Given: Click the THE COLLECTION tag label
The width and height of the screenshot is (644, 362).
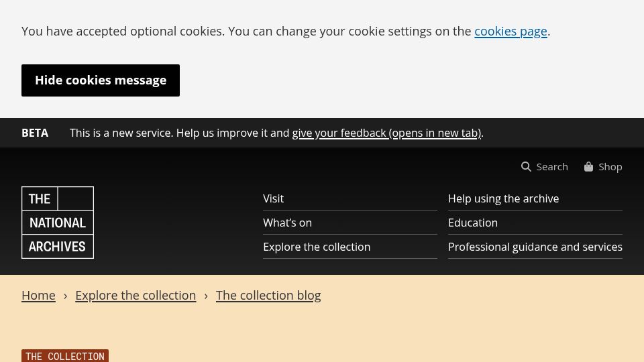Looking at the screenshot, I should [65, 356].
